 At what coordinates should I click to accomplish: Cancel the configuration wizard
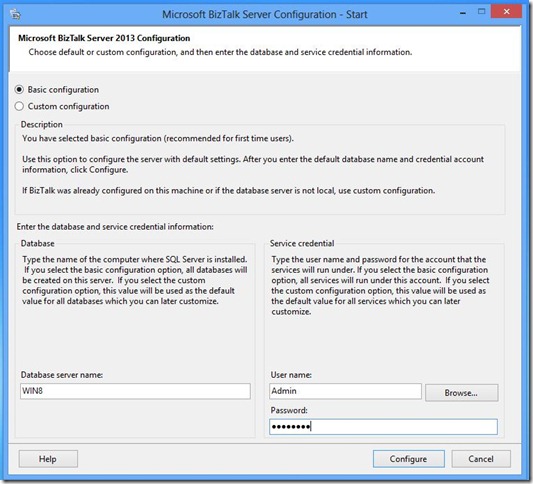point(481,459)
